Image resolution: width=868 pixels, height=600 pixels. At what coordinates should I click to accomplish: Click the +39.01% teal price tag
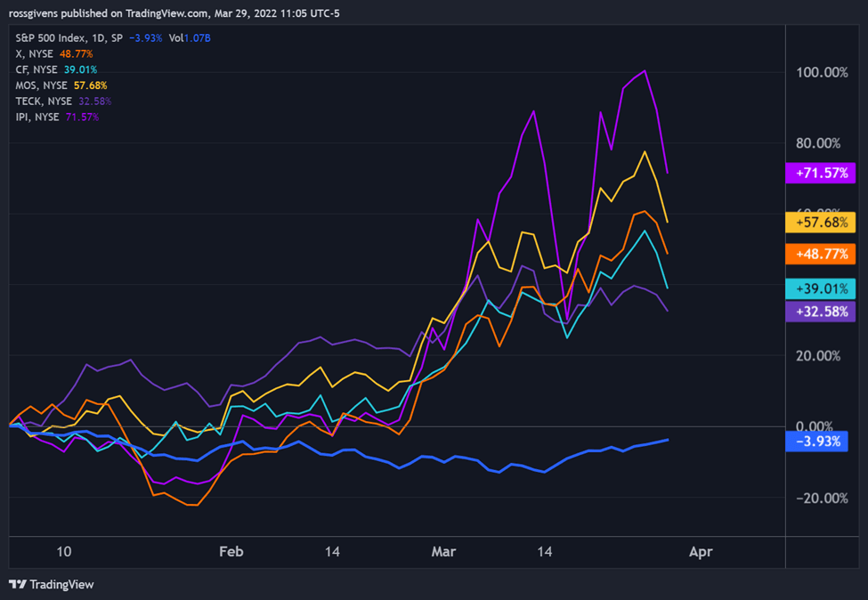(821, 289)
